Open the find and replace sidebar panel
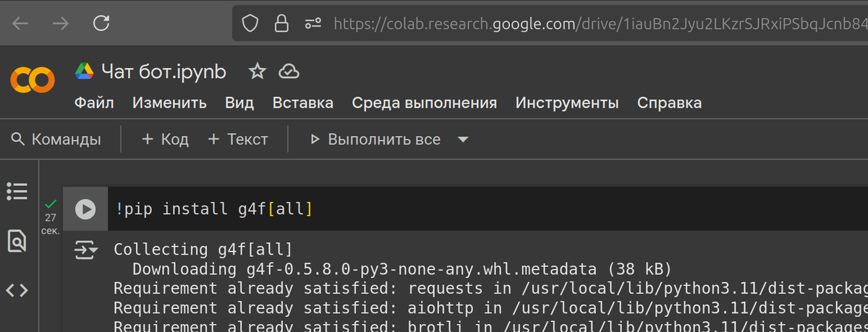This screenshot has height=332, width=868. 17,240
